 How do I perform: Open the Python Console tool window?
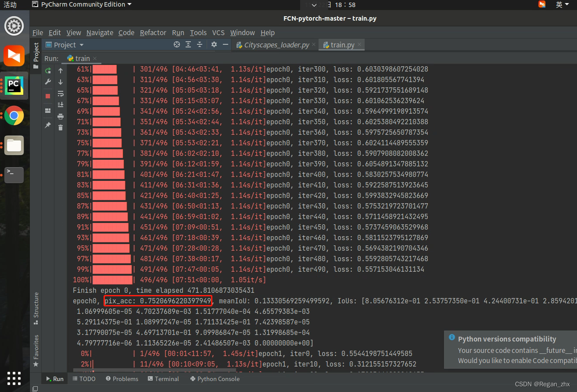215,379
